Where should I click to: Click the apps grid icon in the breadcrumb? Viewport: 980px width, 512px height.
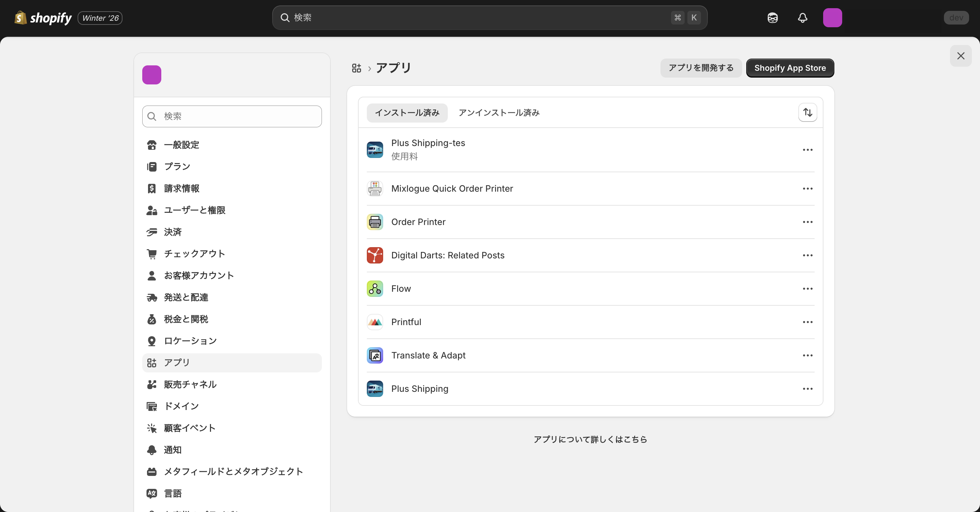(357, 68)
